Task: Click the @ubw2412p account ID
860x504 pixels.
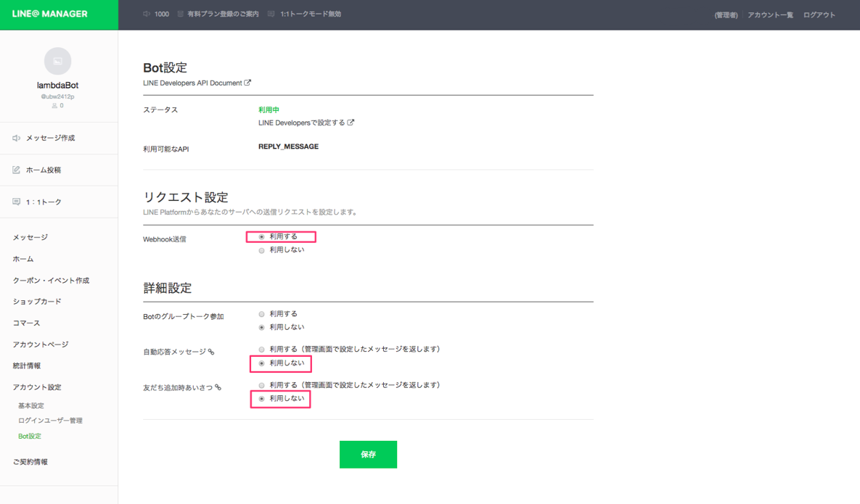Action: [57, 96]
